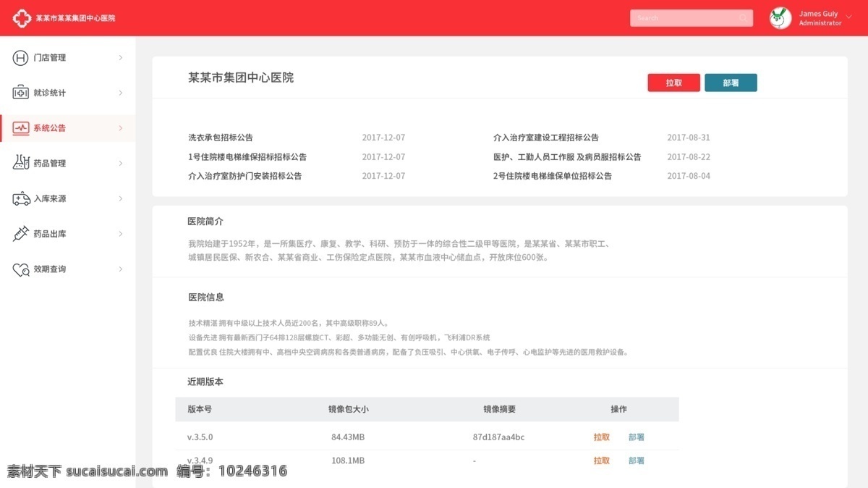
Task: Click the hospital cross logo icon
Action: click(22, 18)
